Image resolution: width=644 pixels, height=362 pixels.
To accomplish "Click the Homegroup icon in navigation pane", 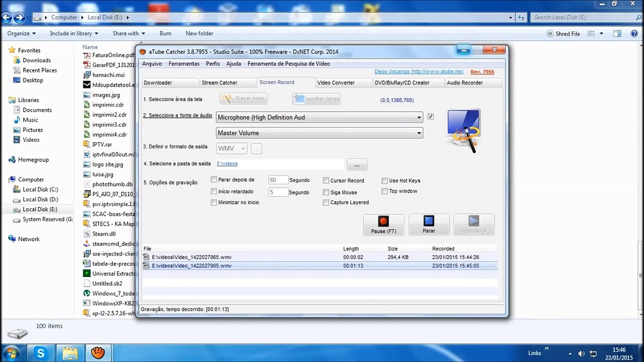I will pyautogui.click(x=12, y=160).
